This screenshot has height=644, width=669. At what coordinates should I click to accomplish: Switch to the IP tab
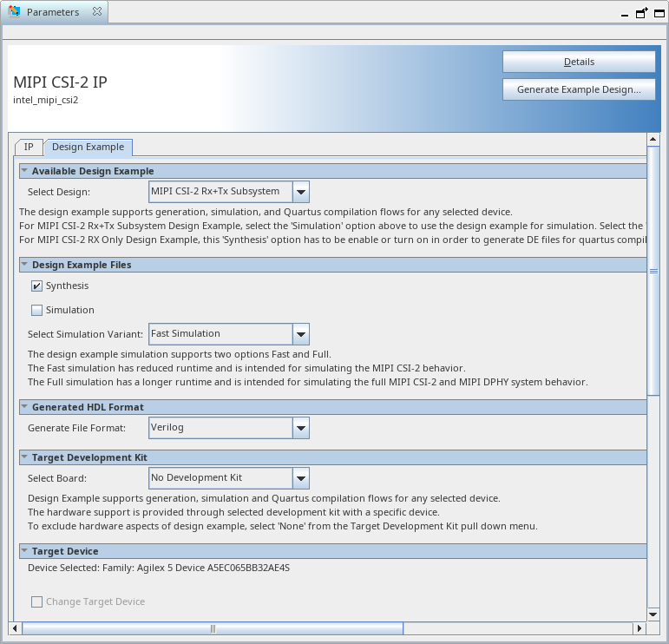click(29, 148)
